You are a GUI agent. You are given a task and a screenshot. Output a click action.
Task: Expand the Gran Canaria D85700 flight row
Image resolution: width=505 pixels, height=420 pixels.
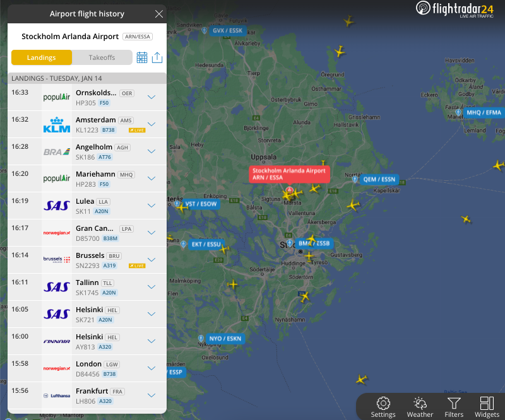(x=151, y=232)
